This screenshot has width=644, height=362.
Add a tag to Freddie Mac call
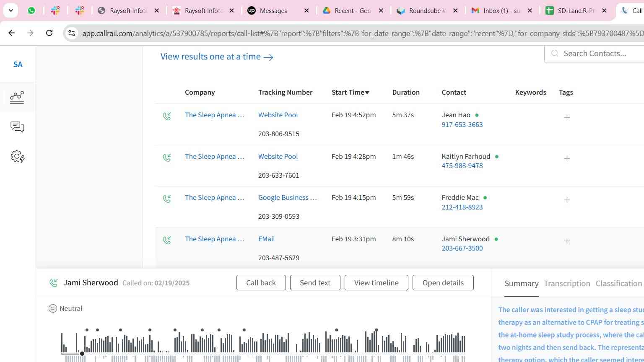tap(567, 200)
